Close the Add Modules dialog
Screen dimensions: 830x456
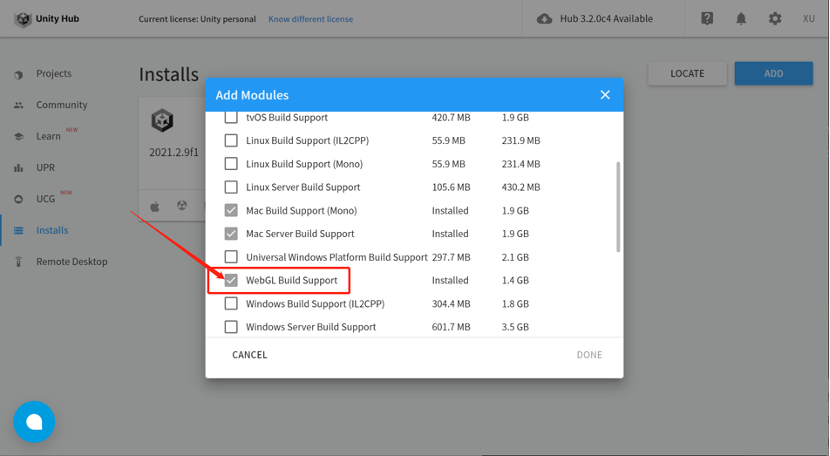coord(605,95)
